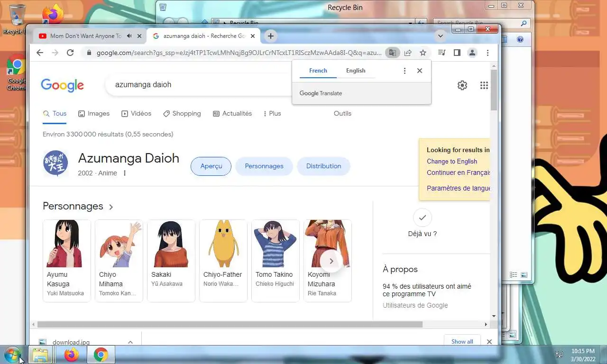The width and height of the screenshot is (607, 364).
Task: Click the Azumanga Daioh logo thumbnail
Action: point(55,164)
